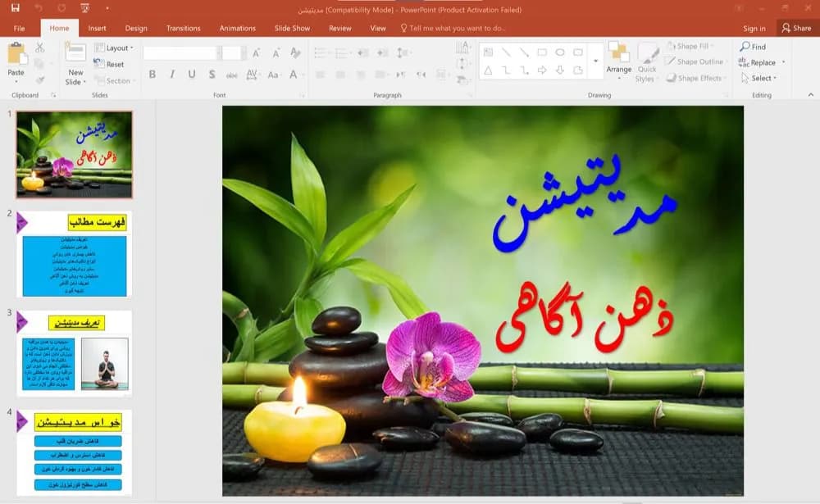The height and width of the screenshot is (504, 820).
Task: Click the Tell me what you want to do box
Action: coord(453,28)
